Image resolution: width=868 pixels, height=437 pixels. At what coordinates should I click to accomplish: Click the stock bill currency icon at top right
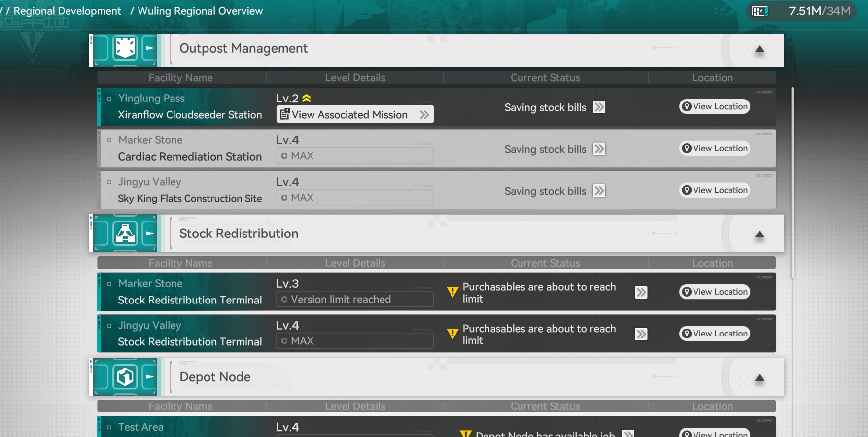click(x=760, y=11)
